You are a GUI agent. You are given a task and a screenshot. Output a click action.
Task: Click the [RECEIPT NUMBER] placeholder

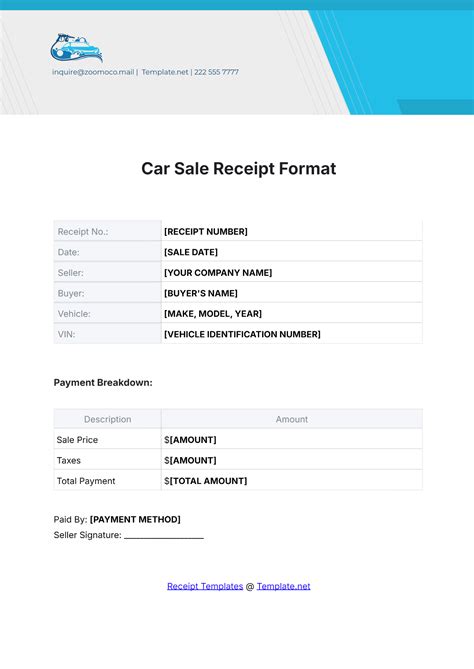[206, 231]
